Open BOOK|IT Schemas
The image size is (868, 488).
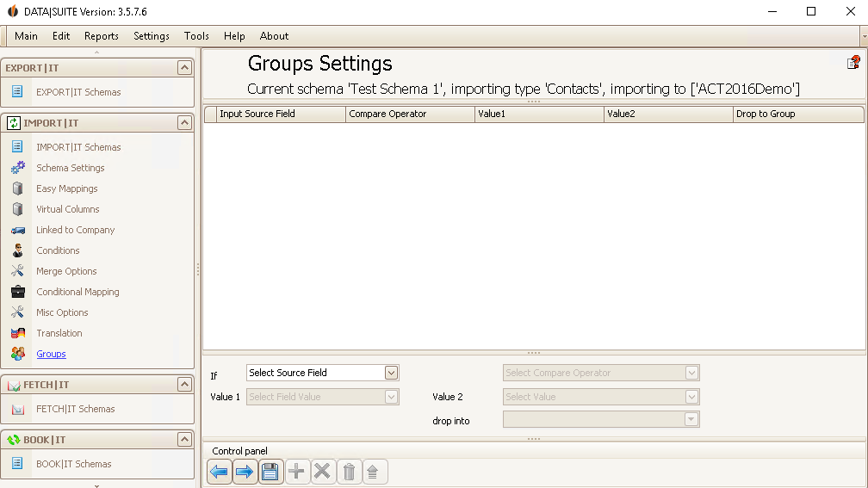(x=74, y=464)
